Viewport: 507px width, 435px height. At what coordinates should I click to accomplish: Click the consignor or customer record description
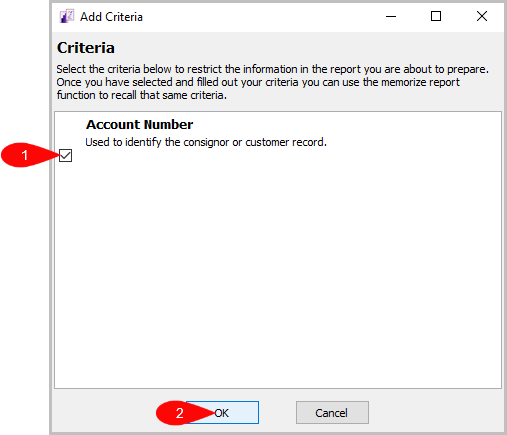click(206, 142)
